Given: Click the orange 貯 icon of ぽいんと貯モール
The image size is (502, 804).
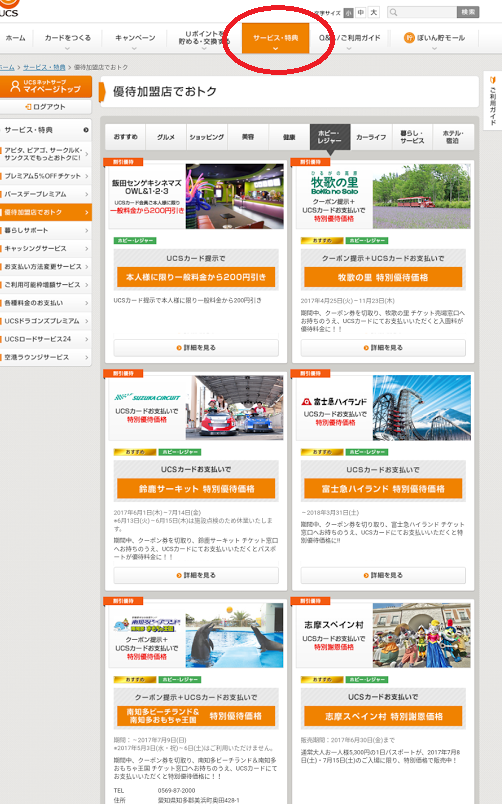Looking at the screenshot, I should [409, 37].
